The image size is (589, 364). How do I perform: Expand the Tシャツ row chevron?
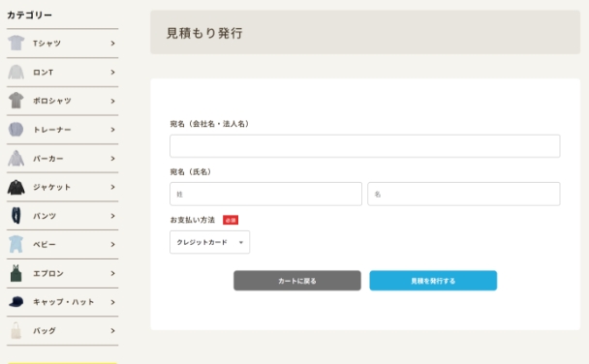pyautogui.click(x=112, y=44)
